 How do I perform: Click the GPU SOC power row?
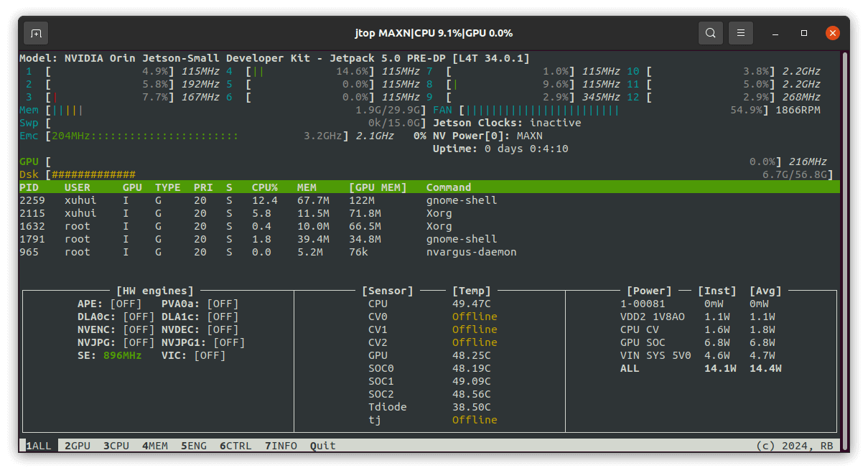pos(698,342)
